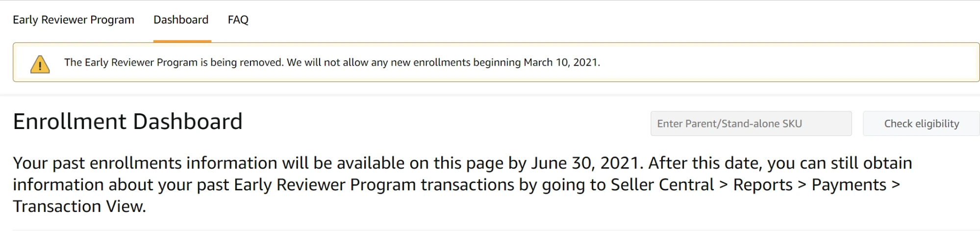Click "Seller Central" in the paragraph
Viewport: 980px width, 234px height.
(662, 185)
